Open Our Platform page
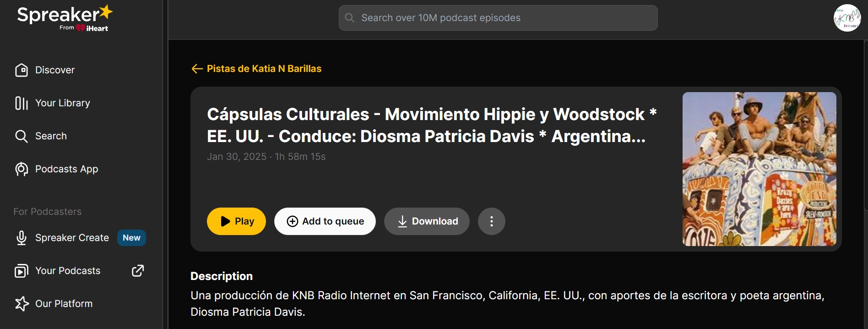The width and height of the screenshot is (868, 329). pyautogui.click(x=54, y=304)
